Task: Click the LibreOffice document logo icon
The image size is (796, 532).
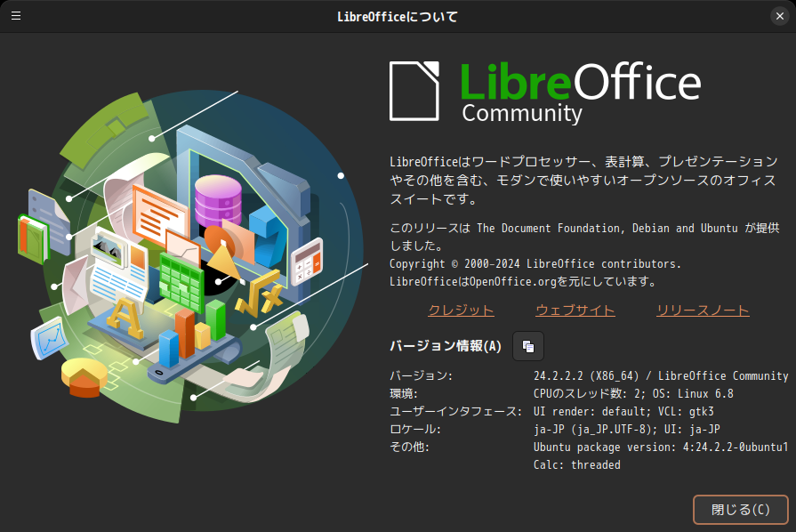Action: coord(414,91)
